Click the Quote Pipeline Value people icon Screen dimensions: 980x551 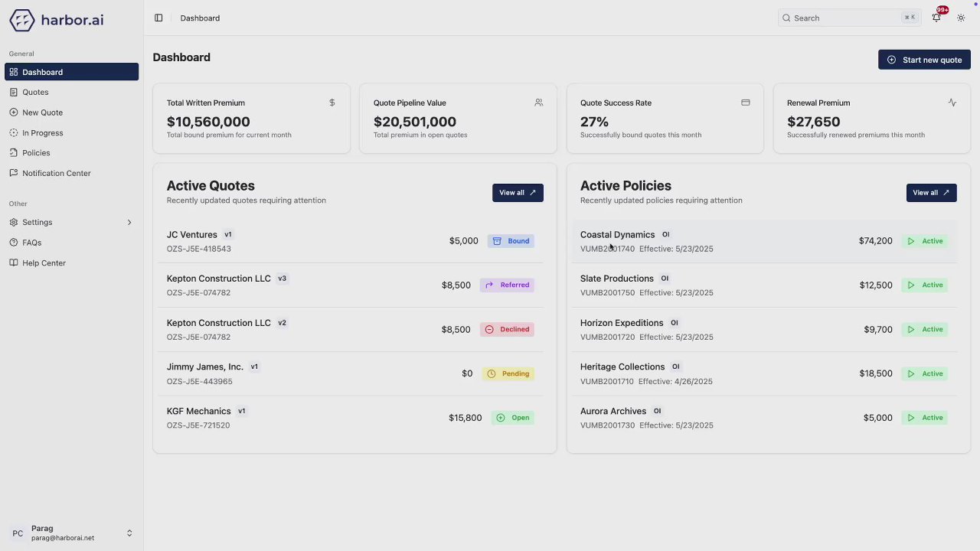539,103
